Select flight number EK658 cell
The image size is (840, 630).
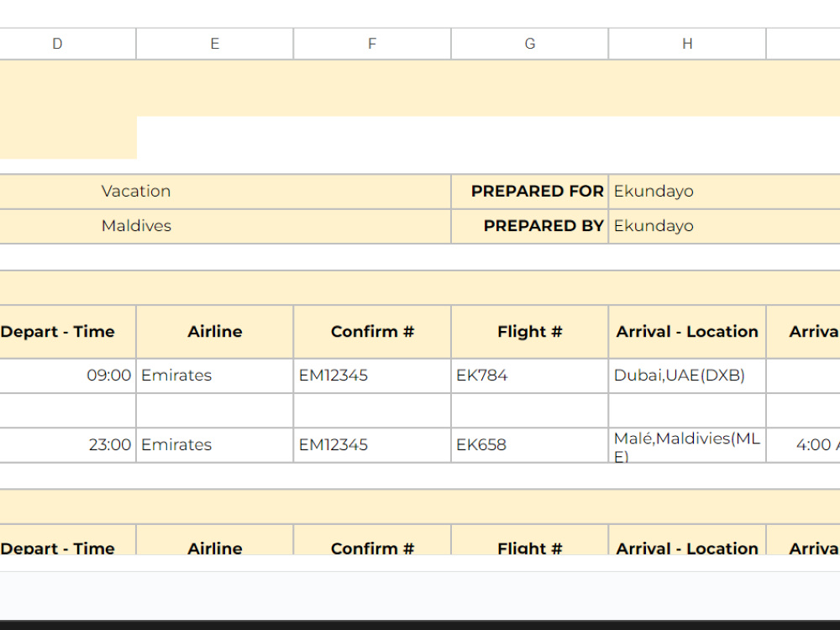(x=530, y=445)
